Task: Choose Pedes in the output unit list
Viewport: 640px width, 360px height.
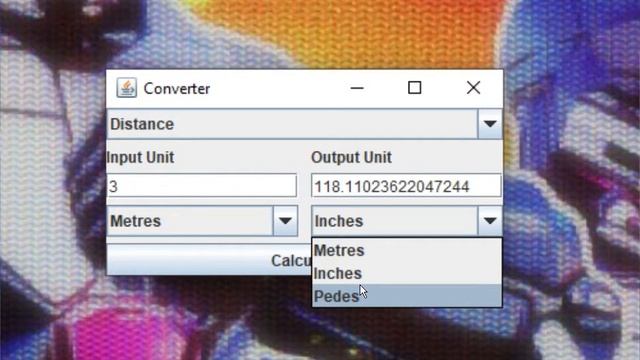Action: click(407, 296)
